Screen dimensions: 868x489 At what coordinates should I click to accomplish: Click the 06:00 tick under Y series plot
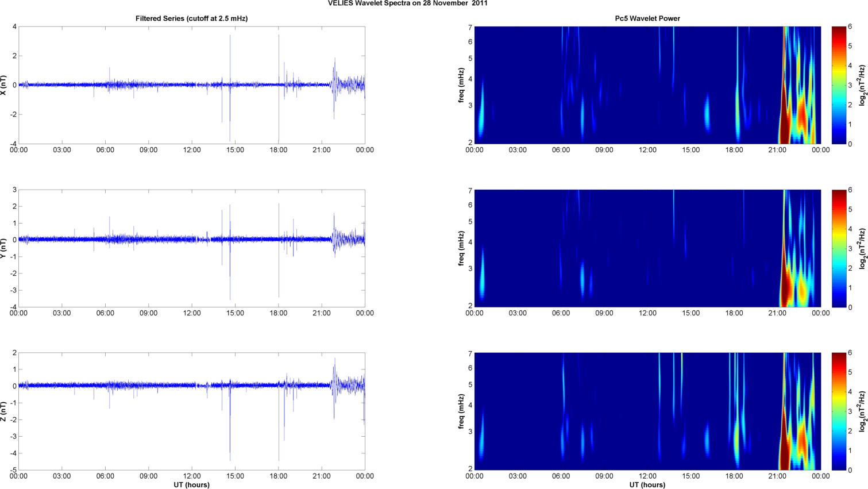point(105,313)
